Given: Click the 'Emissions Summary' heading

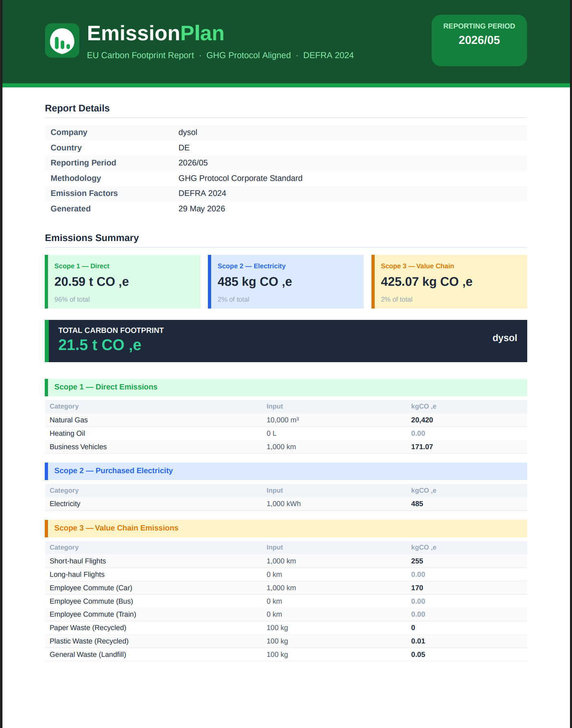Looking at the screenshot, I should (x=92, y=238).
